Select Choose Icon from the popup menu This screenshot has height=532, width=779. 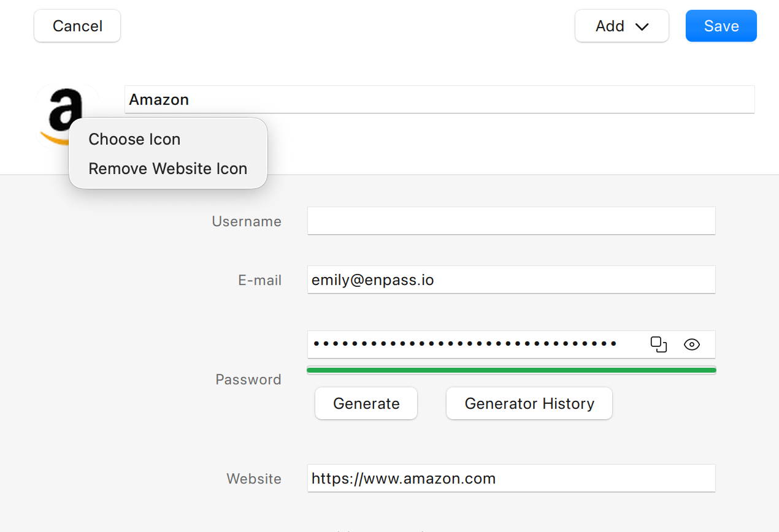pyautogui.click(x=134, y=139)
